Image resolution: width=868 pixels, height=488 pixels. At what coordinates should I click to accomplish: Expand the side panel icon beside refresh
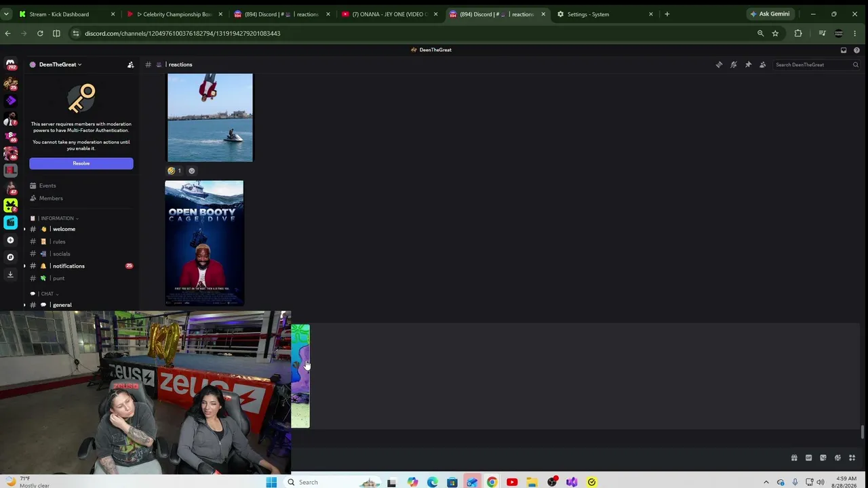point(56,33)
